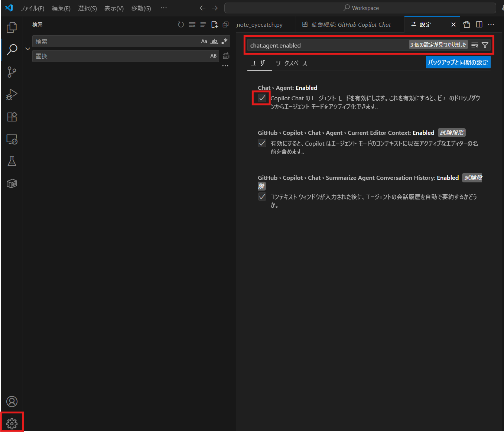504x432 pixels.
Task: Toggle view as tree in search panel
Action: tap(203, 25)
